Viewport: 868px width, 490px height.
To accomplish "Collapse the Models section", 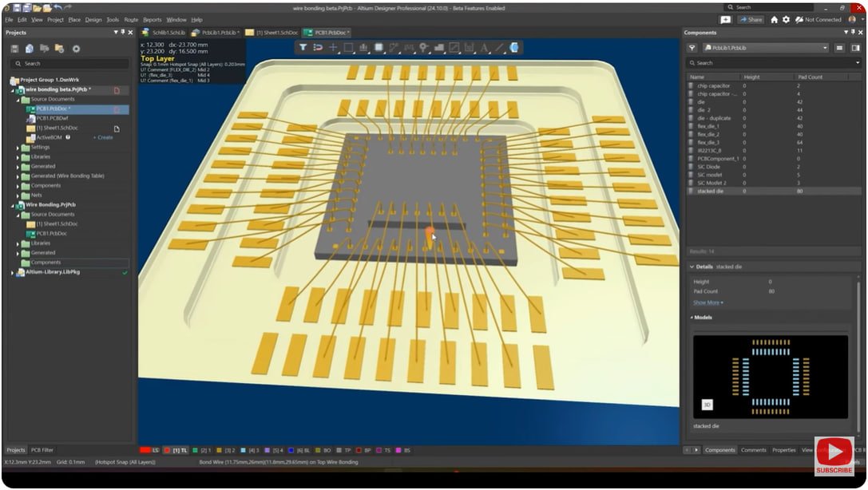I will point(692,318).
